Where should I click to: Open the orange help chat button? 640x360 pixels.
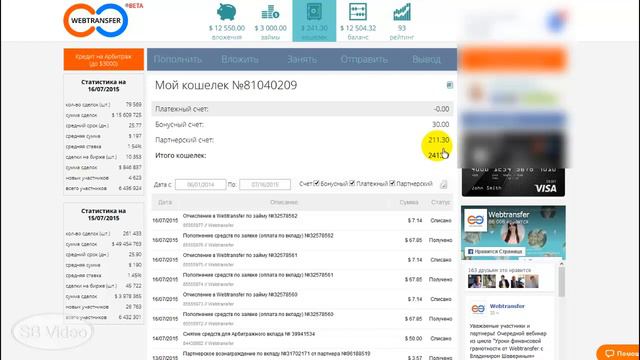tap(619, 353)
